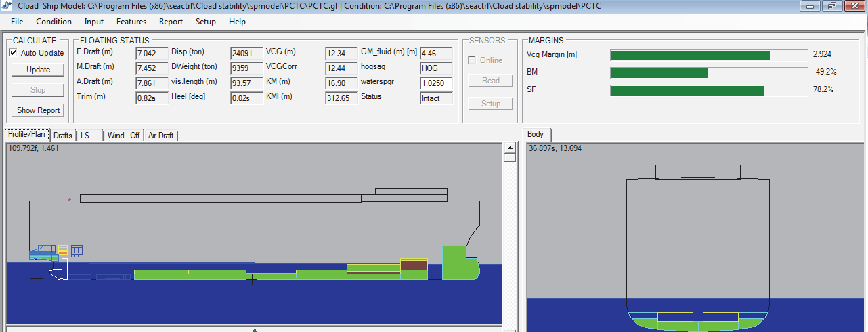Click the hogsag field showing HOG
Image resolution: width=868 pixels, height=332 pixels.
click(x=436, y=68)
